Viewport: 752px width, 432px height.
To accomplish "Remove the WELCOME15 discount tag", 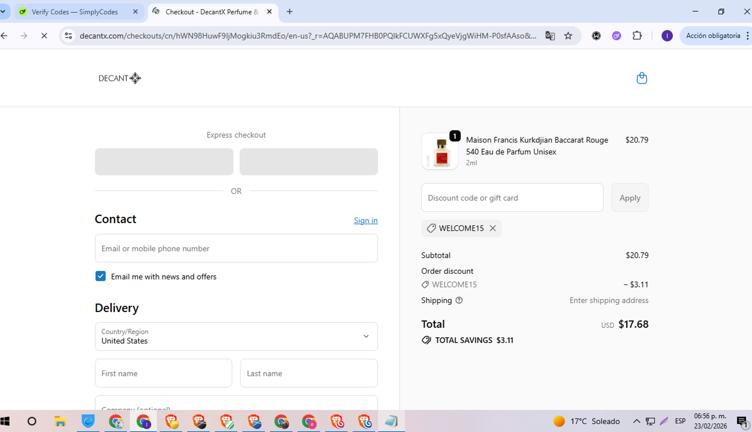I will [493, 228].
